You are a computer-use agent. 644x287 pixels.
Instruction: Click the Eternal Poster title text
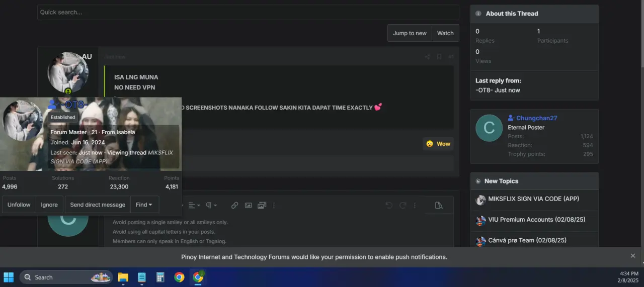click(x=526, y=127)
